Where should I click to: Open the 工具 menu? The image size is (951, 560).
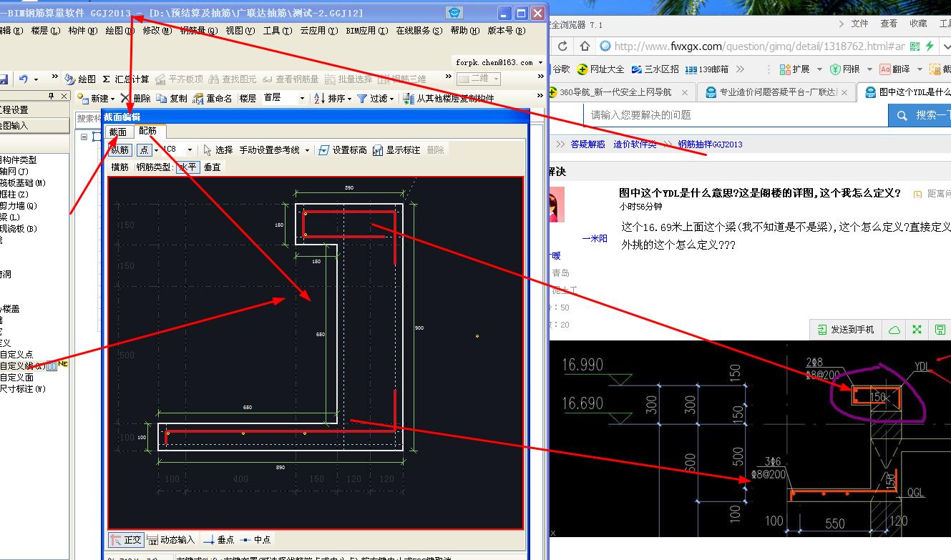click(277, 31)
